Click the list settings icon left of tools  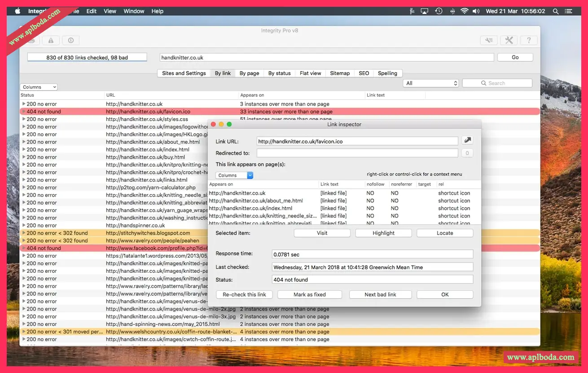[489, 40]
